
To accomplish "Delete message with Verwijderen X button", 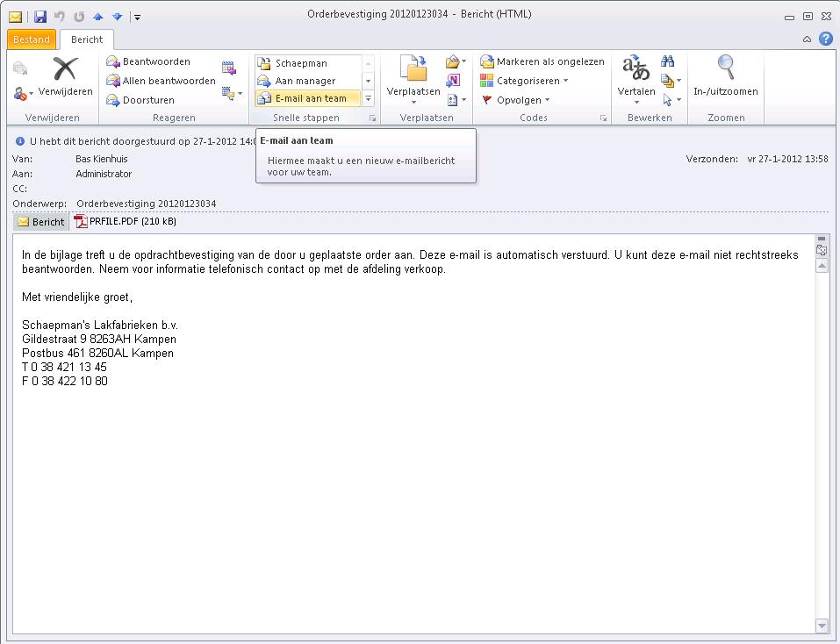I will point(65,76).
